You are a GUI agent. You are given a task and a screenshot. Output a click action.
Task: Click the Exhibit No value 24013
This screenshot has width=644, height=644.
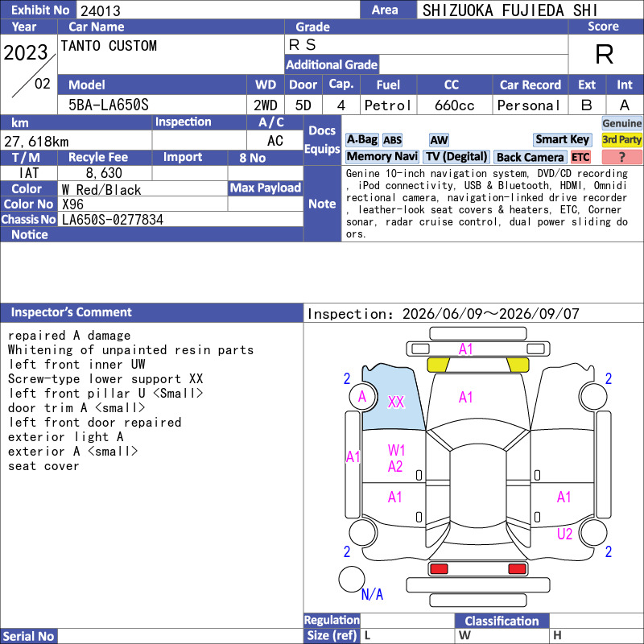point(101,10)
